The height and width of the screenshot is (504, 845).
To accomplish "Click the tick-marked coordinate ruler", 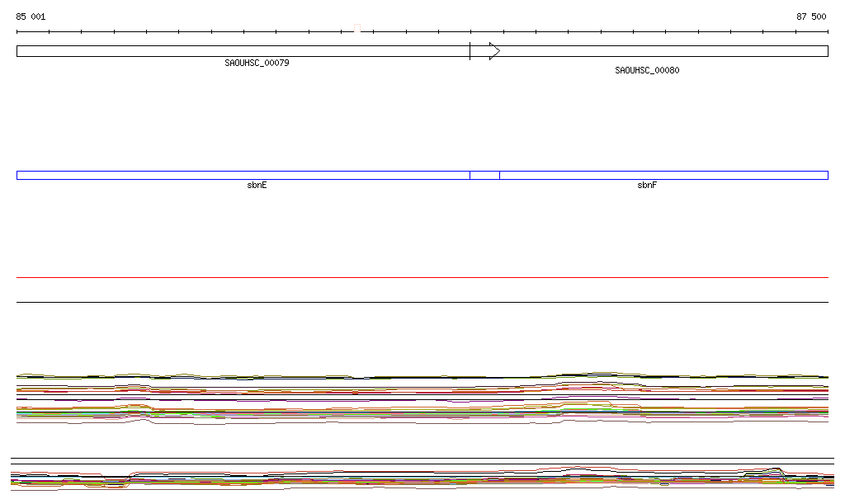I will 206,32.
